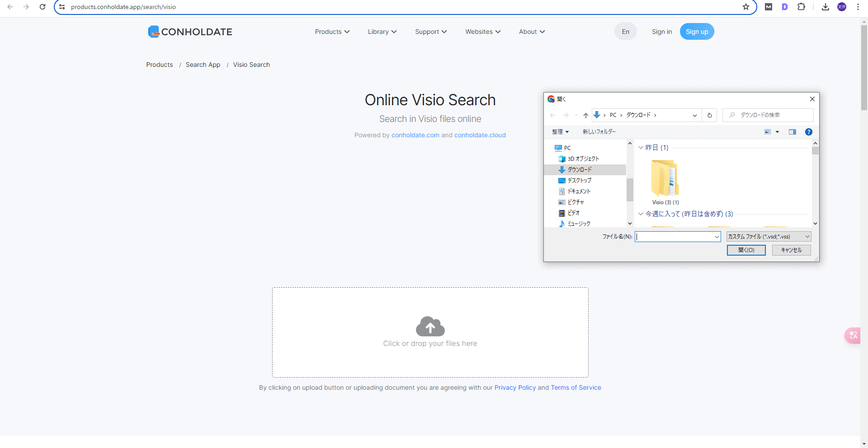
Task: Open the About dropdown menu
Action: point(532,32)
